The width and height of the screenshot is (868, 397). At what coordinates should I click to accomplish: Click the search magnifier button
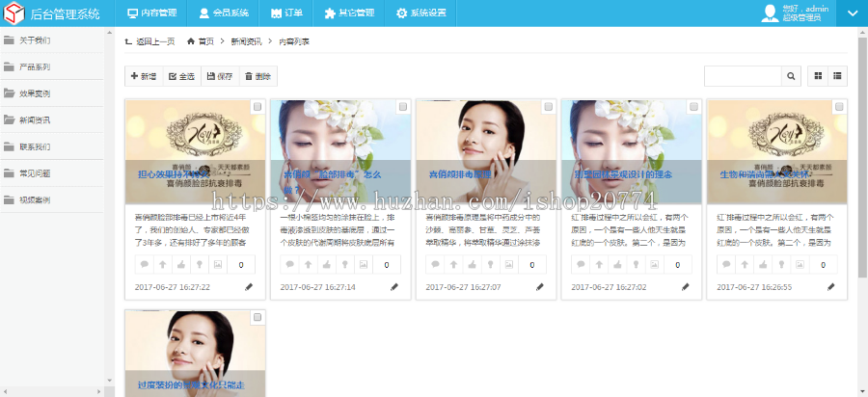pos(791,76)
